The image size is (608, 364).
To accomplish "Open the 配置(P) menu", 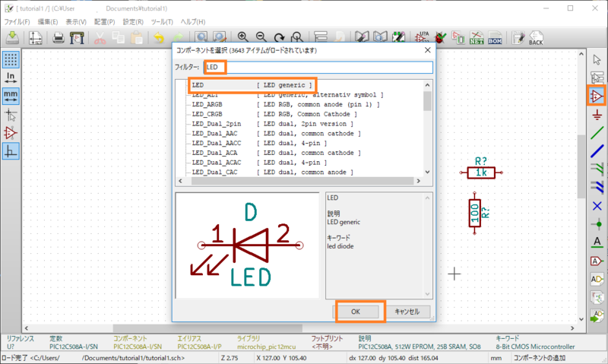I will coord(105,22).
